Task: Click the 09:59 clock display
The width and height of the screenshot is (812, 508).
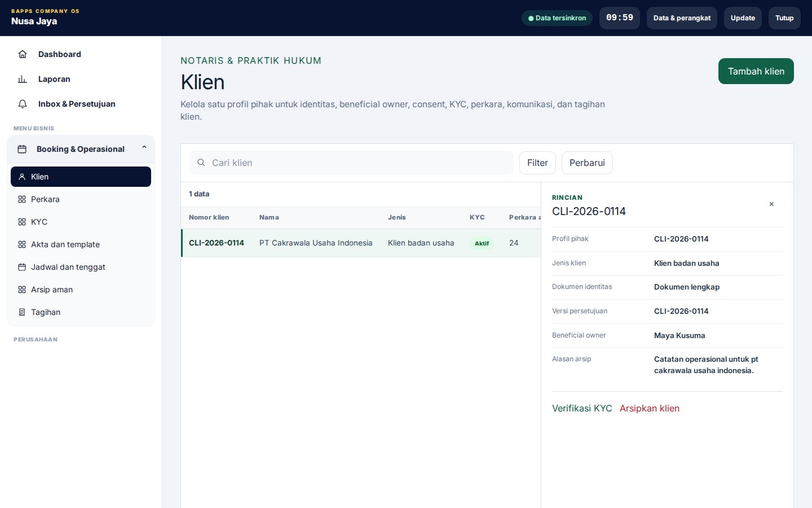Action: [620, 18]
